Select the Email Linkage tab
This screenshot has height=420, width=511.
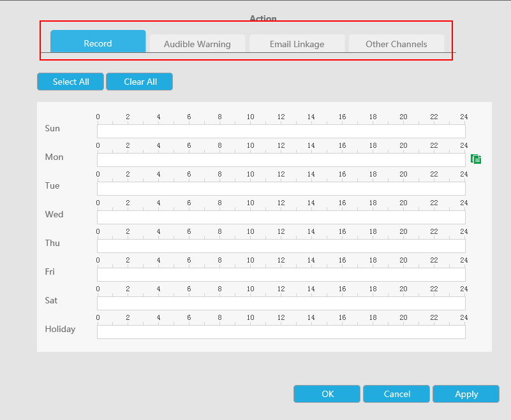pyautogui.click(x=297, y=44)
